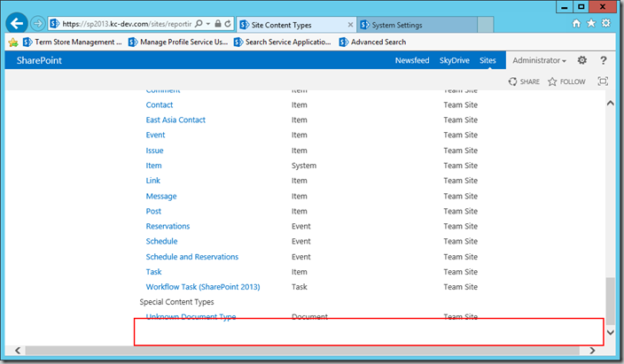
Task: Click the SharePoint help question mark
Action: [x=604, y=60]
